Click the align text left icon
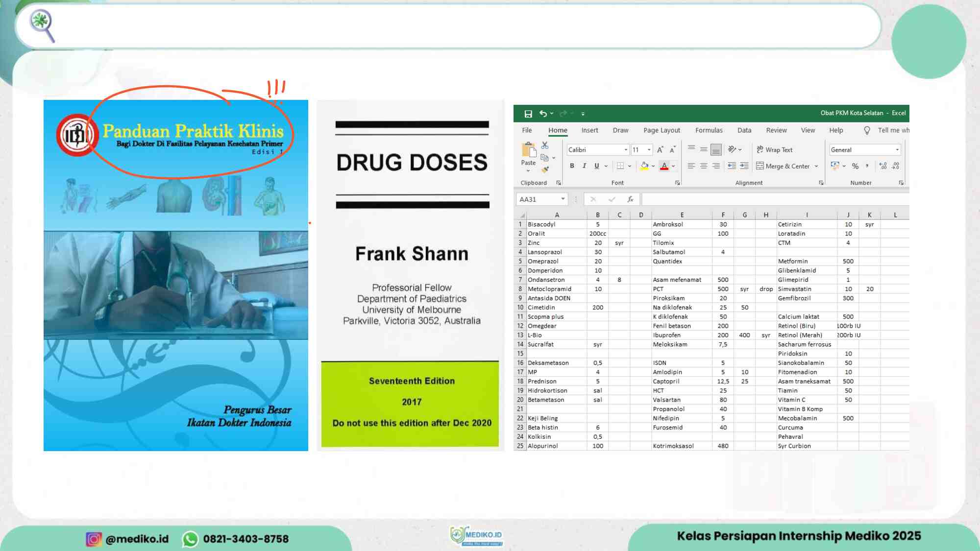This screenshot has width=980, height=551. tap(691, 166)
